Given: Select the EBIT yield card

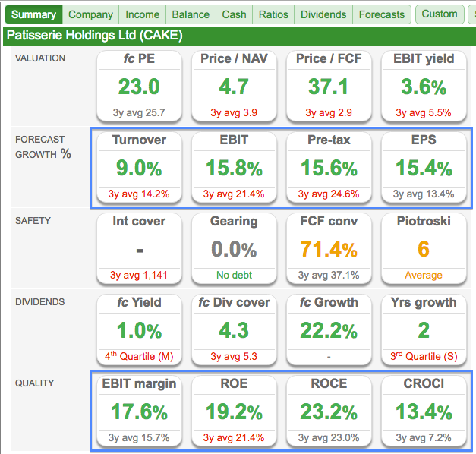Looking at the screenshot, I should pos(424,86).
